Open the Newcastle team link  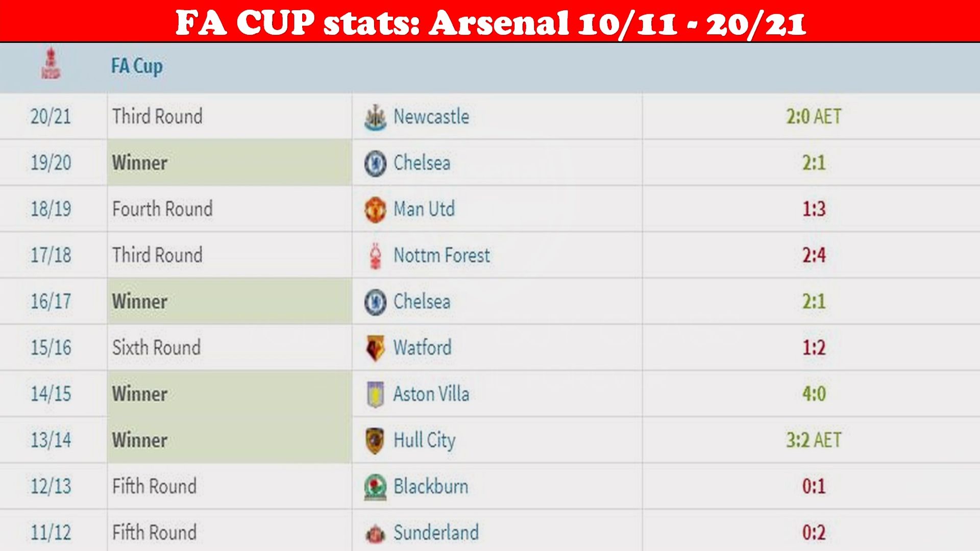click(431, 116)
